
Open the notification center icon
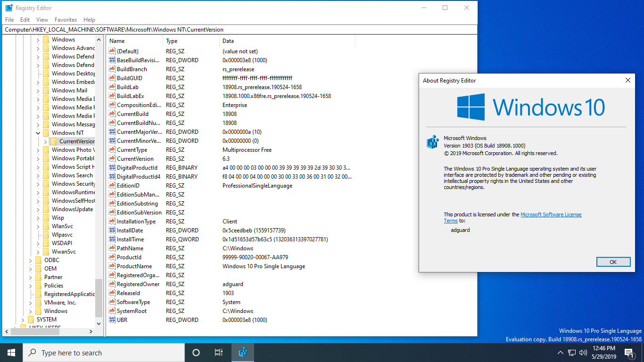629,353
